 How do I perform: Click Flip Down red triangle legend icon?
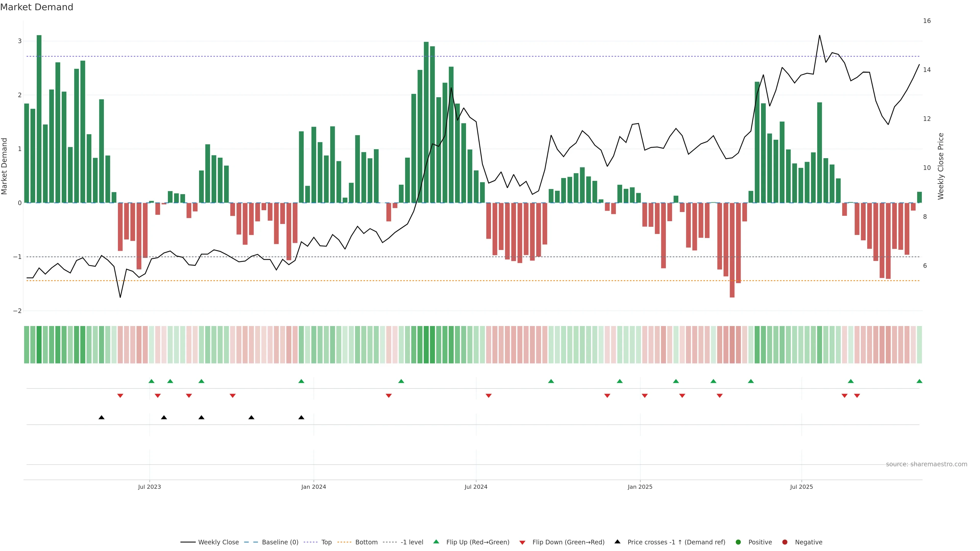[x=522, y=543]
